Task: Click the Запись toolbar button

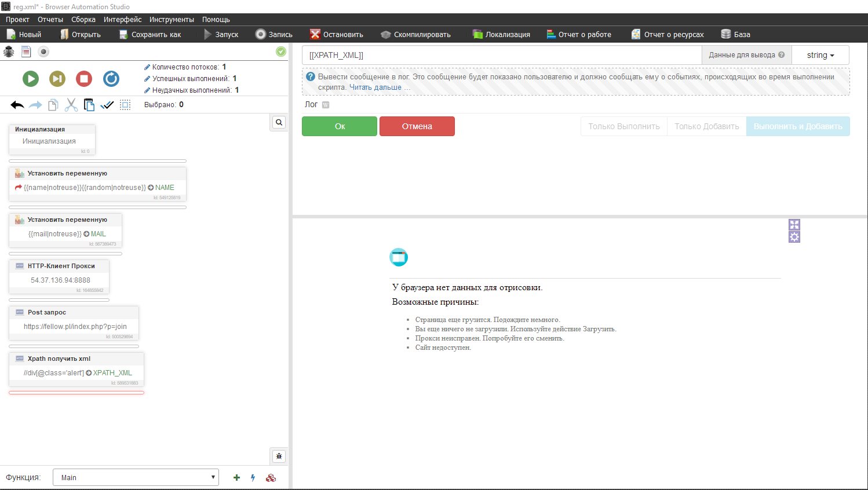Action: 274,34
